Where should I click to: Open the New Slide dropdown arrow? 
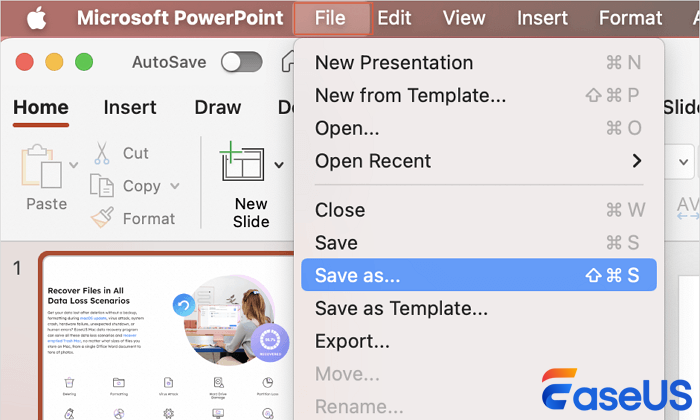(x=279, y=165)
